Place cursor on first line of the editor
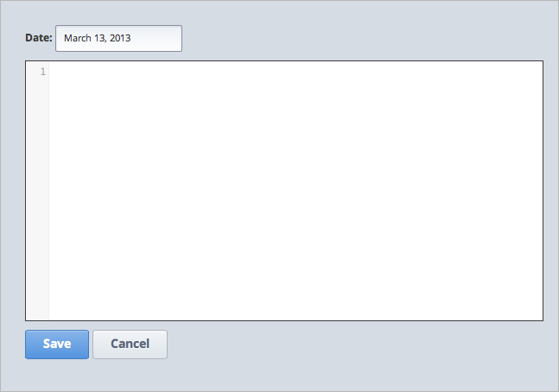Image resolution: width=559 pixels, height=392 pixels. point(173,72)
